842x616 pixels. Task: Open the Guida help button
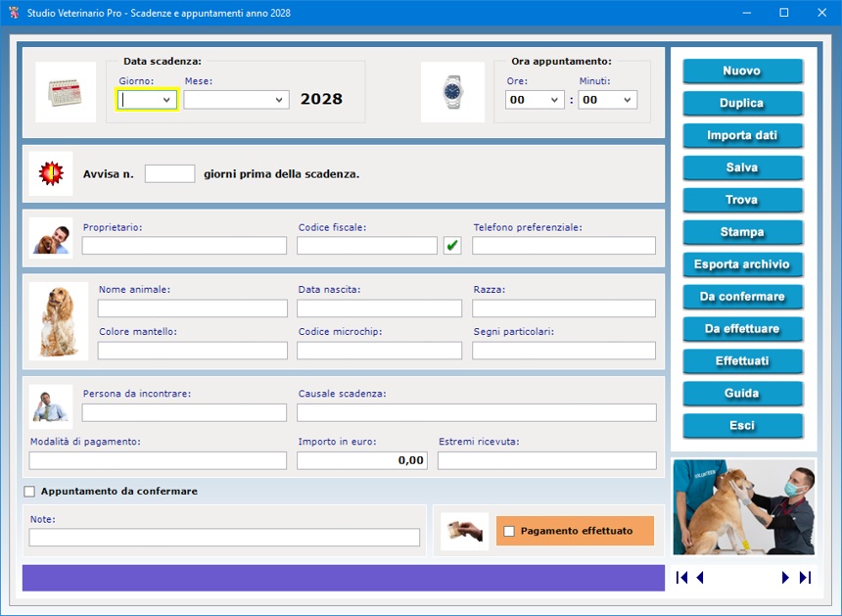pyautogui.click(x=743, y=393)
